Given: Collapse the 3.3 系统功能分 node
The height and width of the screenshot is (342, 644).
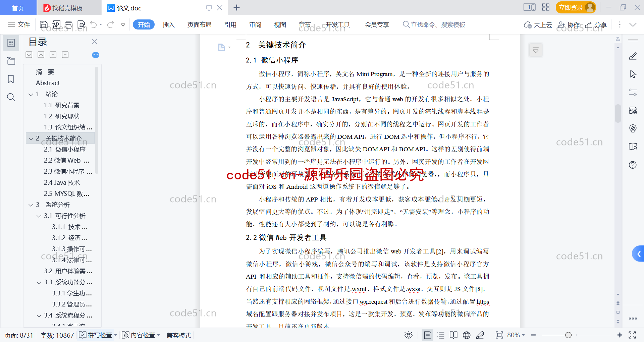Looking at the screenshot, I should tap(39, 282).
